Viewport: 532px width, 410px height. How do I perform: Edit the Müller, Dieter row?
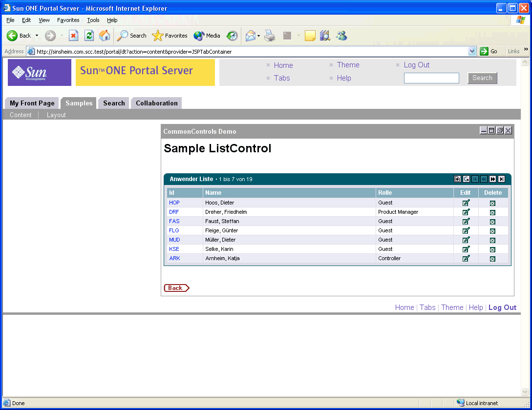coord(466,240)
